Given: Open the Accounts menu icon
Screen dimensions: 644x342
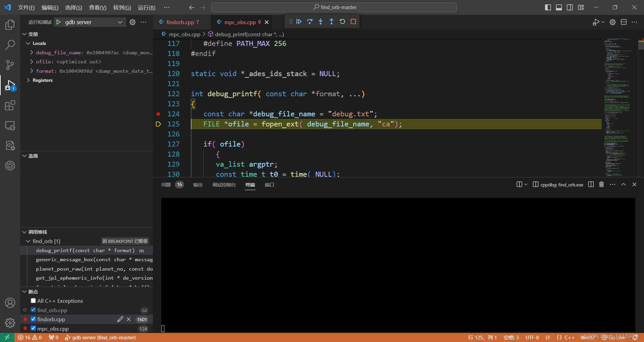Looking at the screenshot, I should tap(10, 303).
